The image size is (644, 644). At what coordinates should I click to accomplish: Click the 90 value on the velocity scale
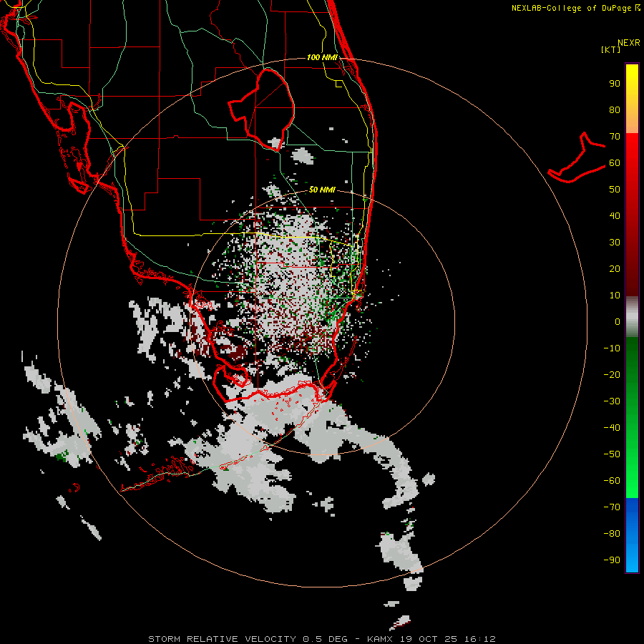tap(615, 84)
